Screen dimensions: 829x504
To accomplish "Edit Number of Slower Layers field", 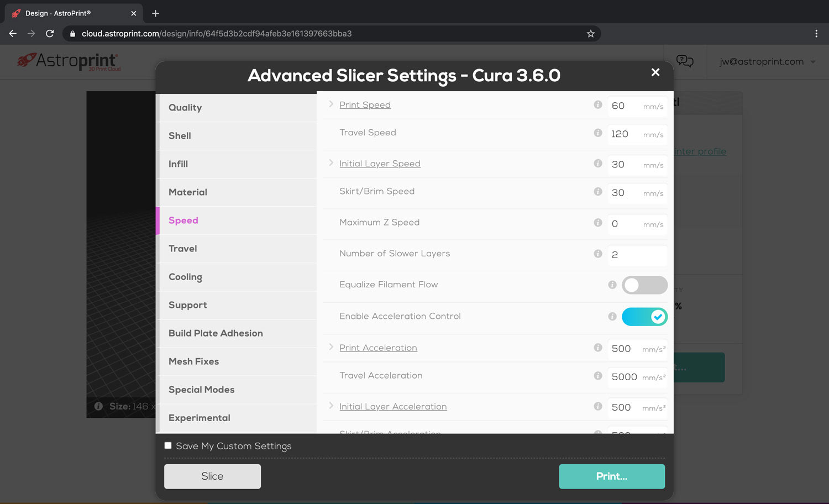I will click(637, 255).
